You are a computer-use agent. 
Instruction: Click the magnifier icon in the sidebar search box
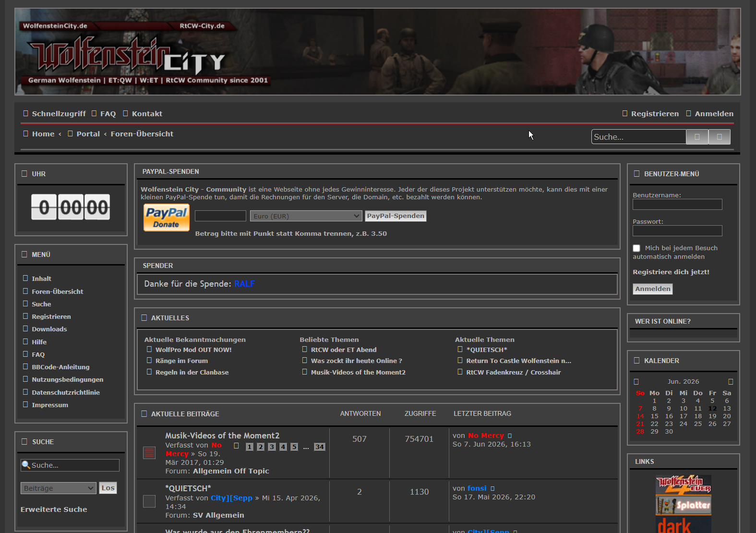26,465
